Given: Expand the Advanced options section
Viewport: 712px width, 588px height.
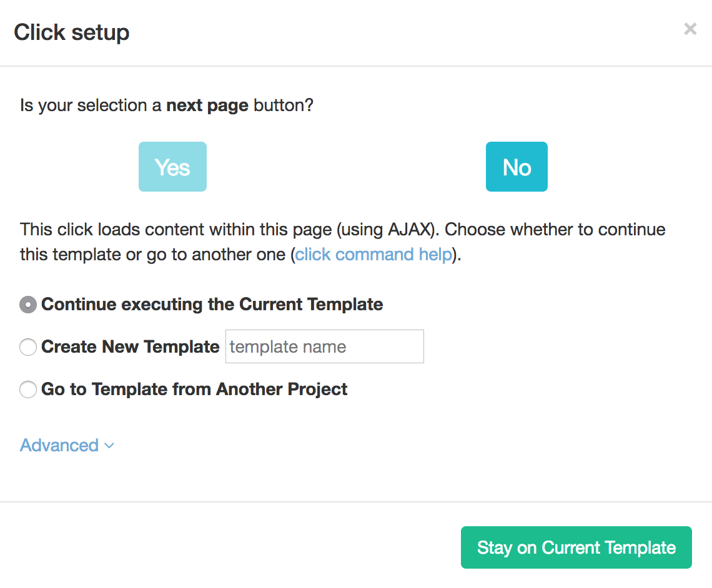Looking at the screenshot, I should pos(67,446).
